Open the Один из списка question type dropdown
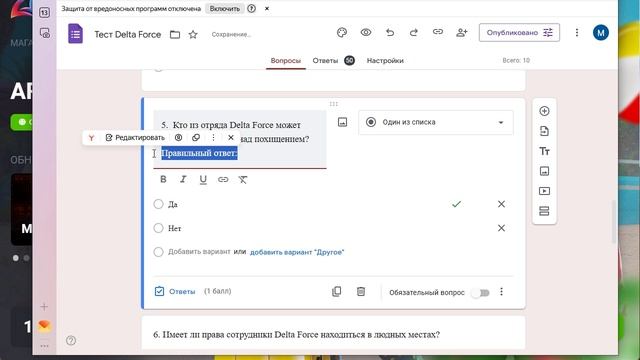Viewport: 640px width, 360px height. [436, 122]
